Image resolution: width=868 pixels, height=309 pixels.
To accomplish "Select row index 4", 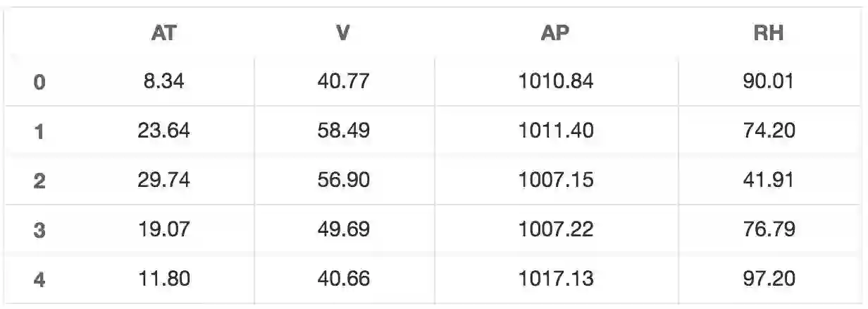I will 39,280.
